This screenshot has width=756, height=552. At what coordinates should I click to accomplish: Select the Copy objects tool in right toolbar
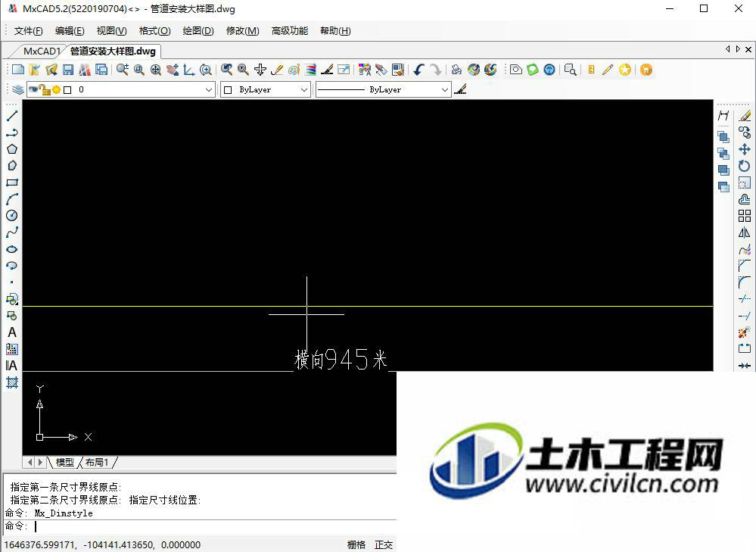(x=745, y=133)
